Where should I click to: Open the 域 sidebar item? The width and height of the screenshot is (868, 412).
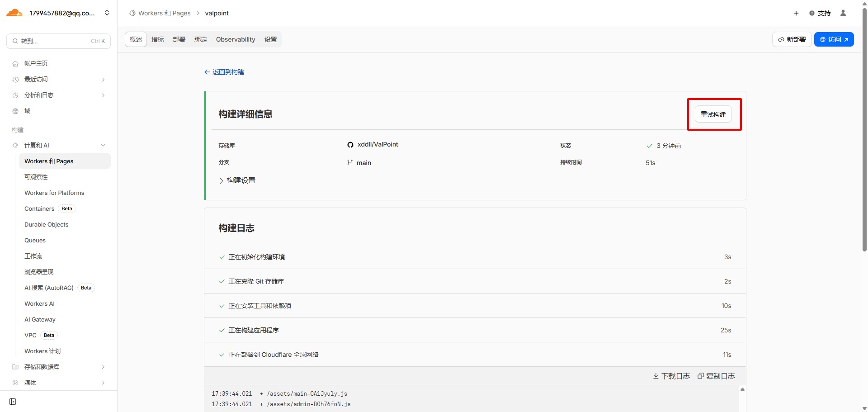coord(28,111)
